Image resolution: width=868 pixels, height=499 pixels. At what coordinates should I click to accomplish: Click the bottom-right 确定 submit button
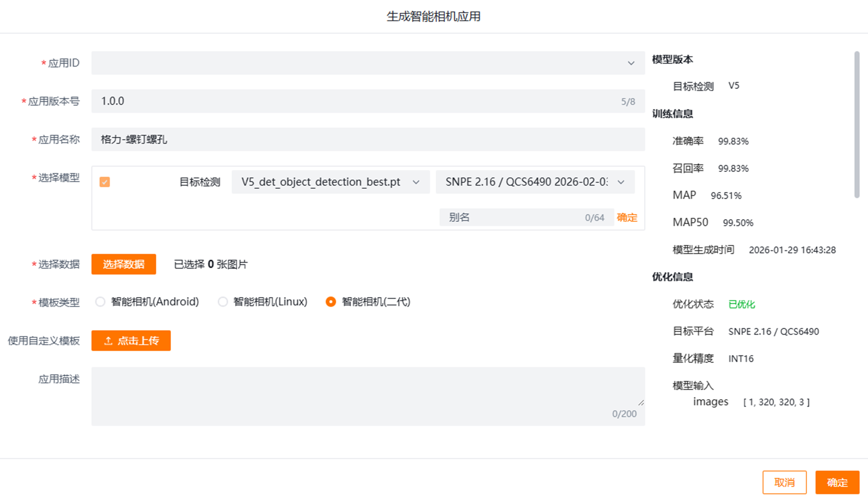[837, 482]
